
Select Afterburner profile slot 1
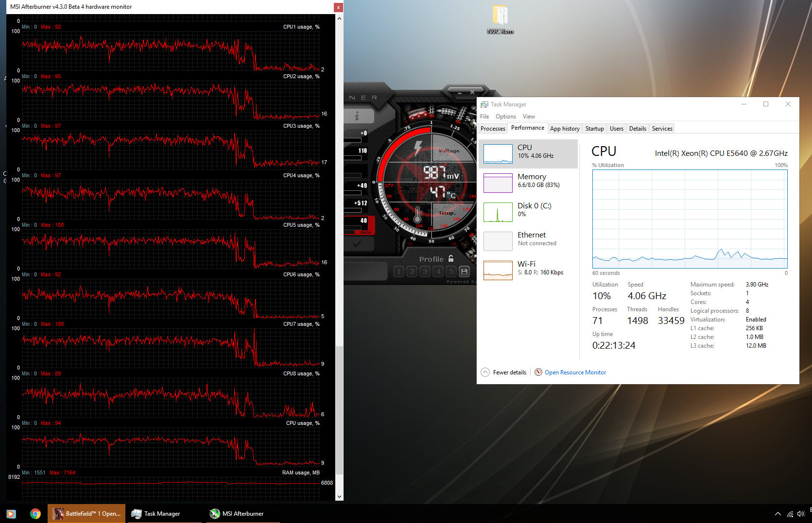click(x=399, y=271)
